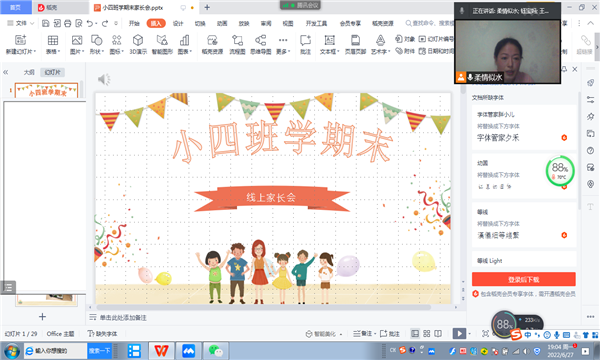
Task: Collapse the slide panel with double chevron
Action: click(6, 72)
